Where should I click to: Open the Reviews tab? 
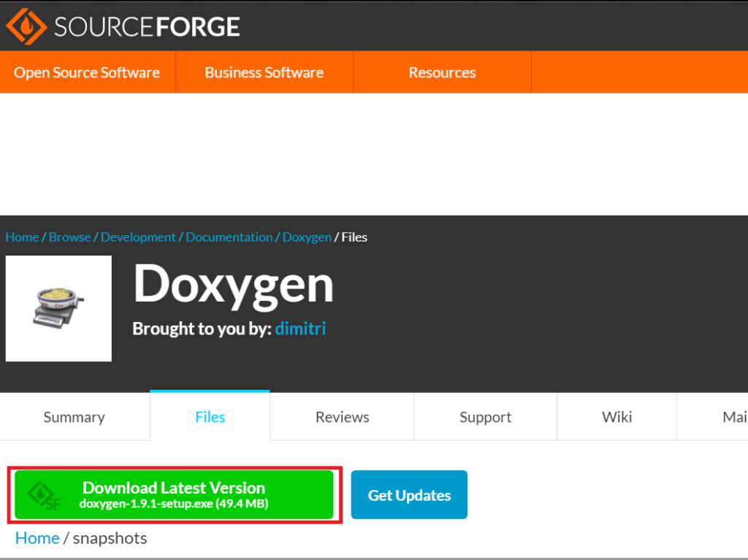click(x=342, y=417)
